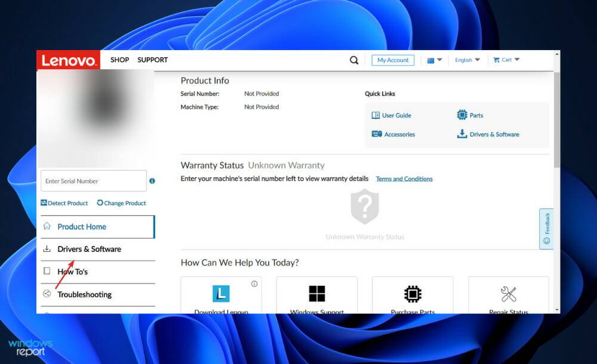
Task: Click inside the Enter Serial Number field
Action: (x=93, y=181)
